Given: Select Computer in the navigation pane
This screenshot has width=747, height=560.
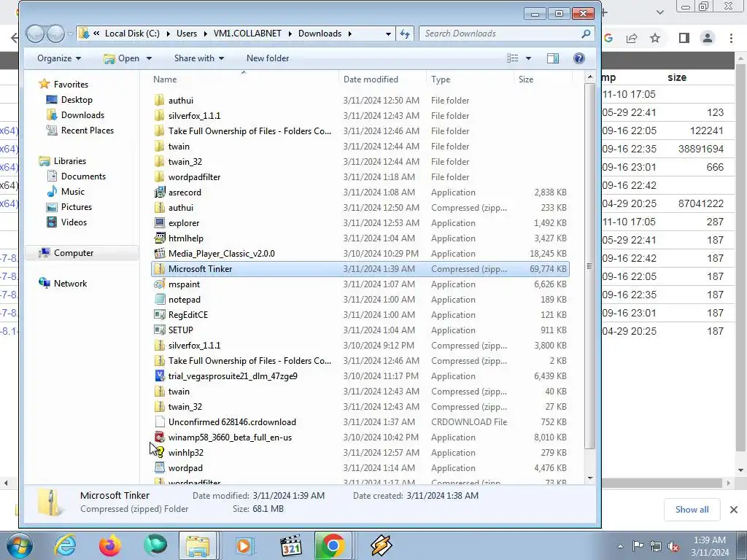Looking at the screenshot, I should click(x=73, y=253).
